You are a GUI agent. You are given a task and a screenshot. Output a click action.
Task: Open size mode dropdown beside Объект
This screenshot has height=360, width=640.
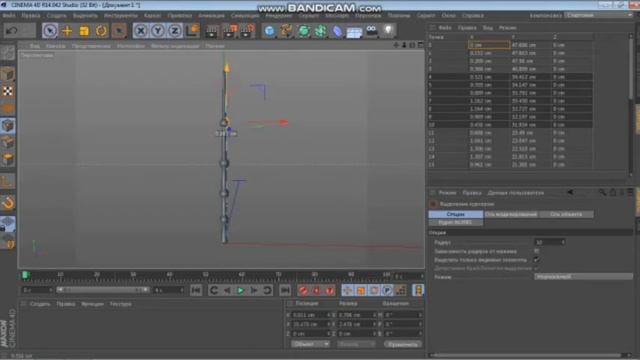point(356,344)
